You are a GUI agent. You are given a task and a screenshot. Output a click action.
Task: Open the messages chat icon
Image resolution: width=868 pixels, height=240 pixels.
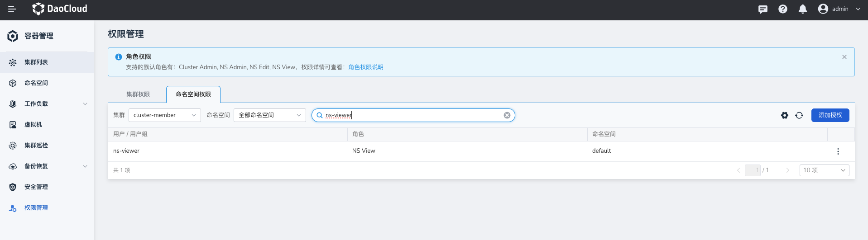[763, 9]
